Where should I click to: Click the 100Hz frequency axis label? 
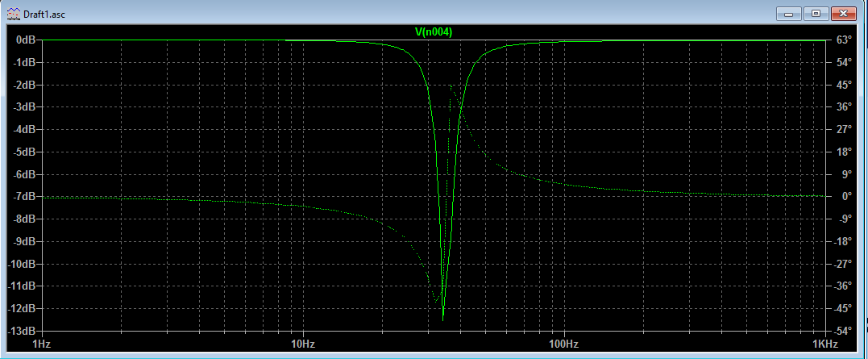coord(564,344)
